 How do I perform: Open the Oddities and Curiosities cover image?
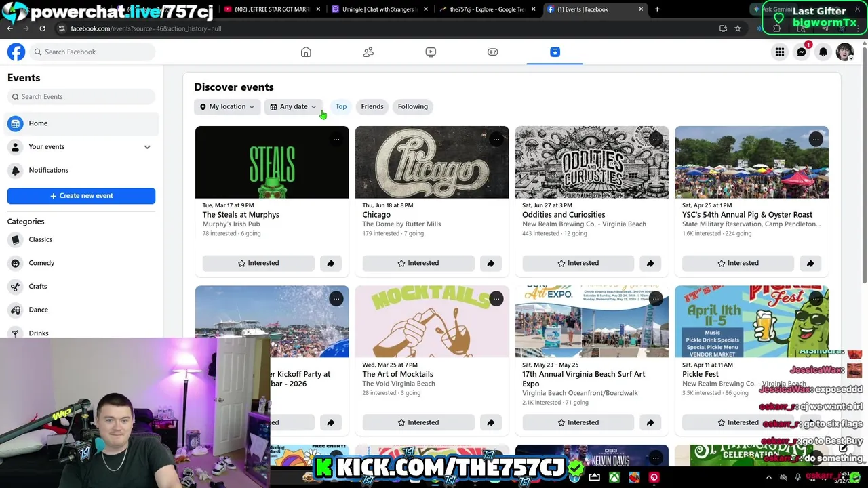[592, 162]
